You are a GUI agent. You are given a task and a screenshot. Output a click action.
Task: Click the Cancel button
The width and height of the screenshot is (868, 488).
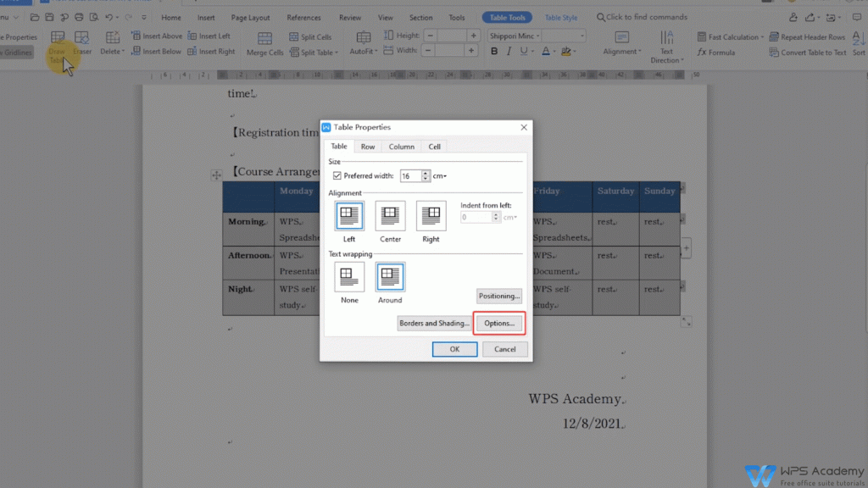point(505,349)
